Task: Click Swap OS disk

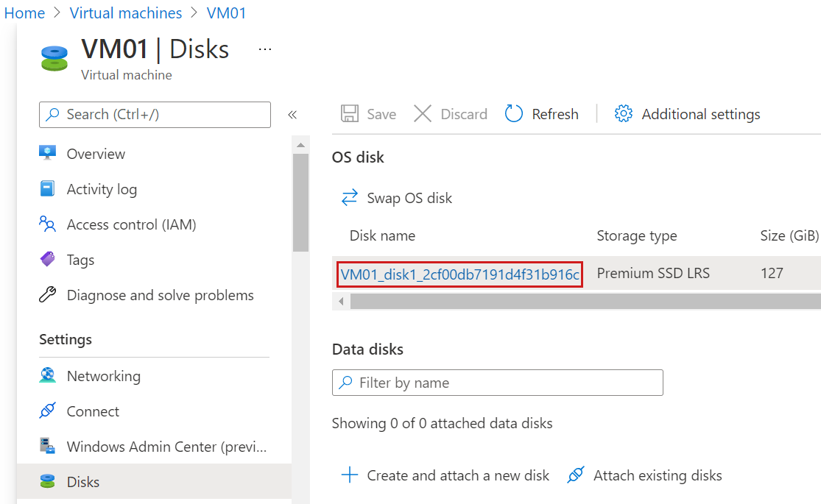Action: coord(396,197)
